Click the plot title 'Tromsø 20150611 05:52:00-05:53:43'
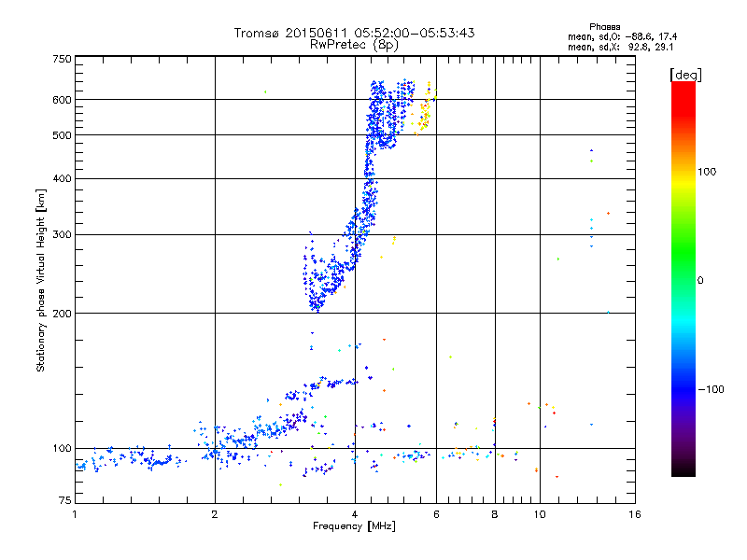This screenshot has height=560, width=747. point(354,33)
